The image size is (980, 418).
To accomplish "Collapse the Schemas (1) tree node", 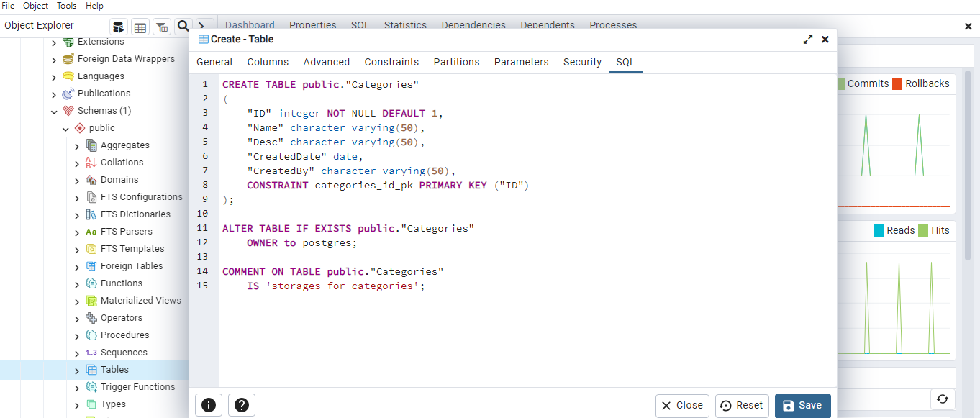I will [54, 111].
